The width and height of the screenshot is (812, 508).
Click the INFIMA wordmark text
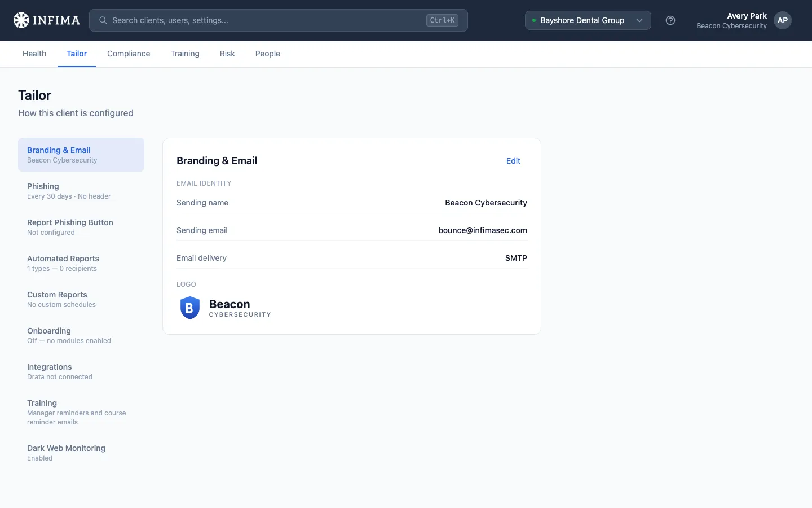56,20
